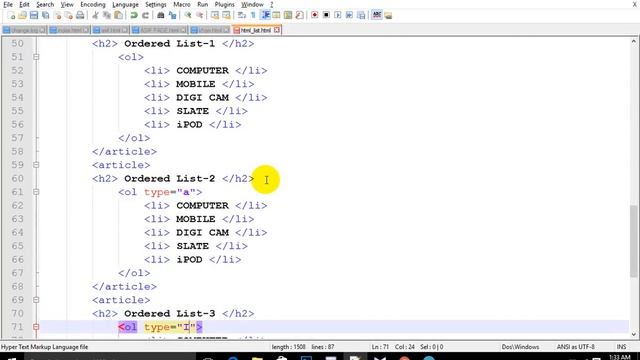Click line number 60 in margin
The image size is (640, 360).
(18, 178)
